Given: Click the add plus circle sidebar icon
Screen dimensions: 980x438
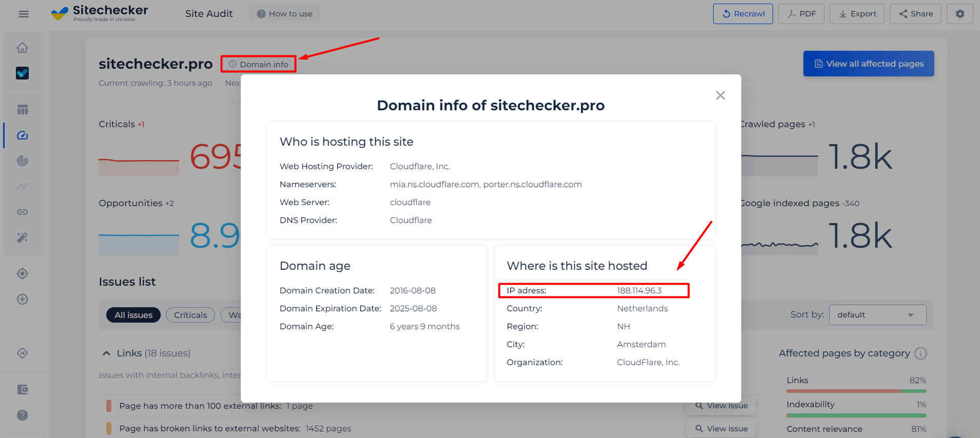Looking at the screenshot, I should 23,300.
